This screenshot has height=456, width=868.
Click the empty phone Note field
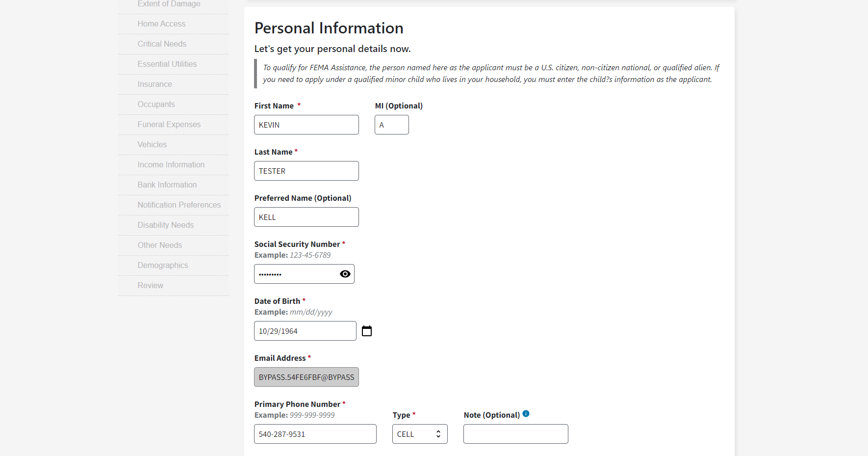[515, 434]
